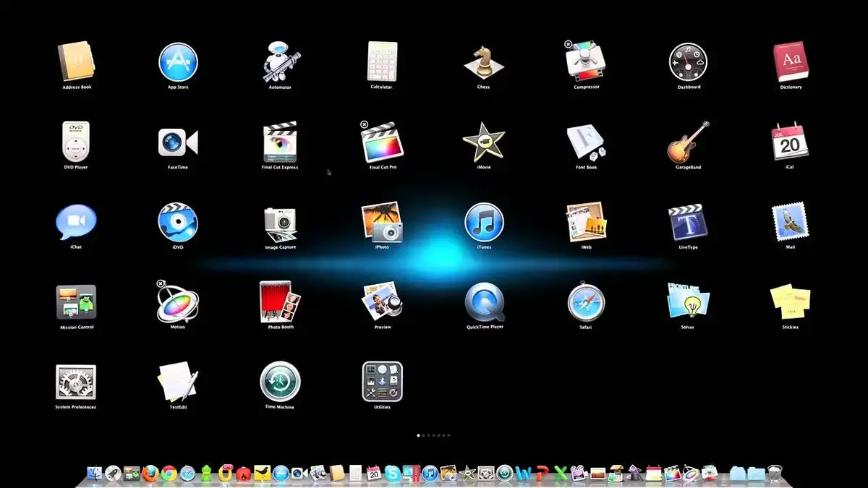Open Mission Control

pos(76,304)
